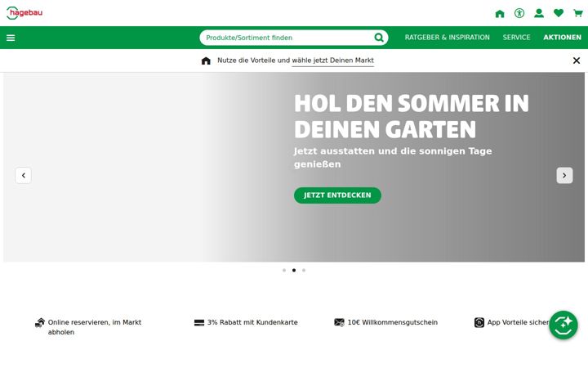Close the market selection banner
Viewport: 588px width, 368px height.
click(577, 61)
